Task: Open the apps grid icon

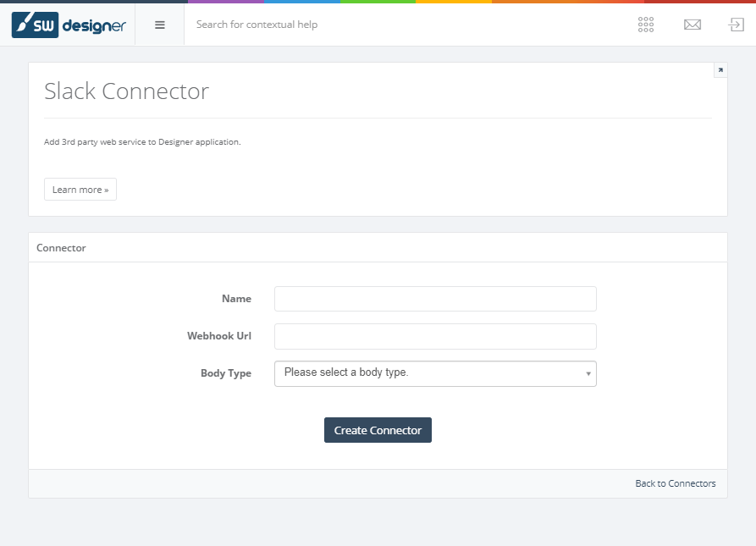Action: 646,25
